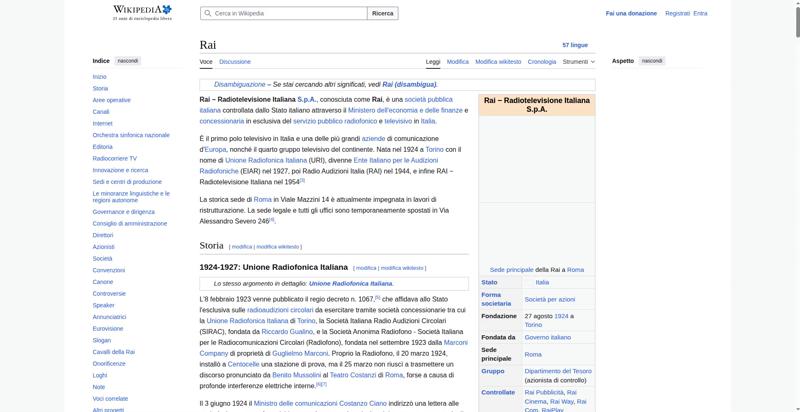Hide the Indice sidebar with nascondi
This screenshot has width=800, height=412.
pos(128,61)
